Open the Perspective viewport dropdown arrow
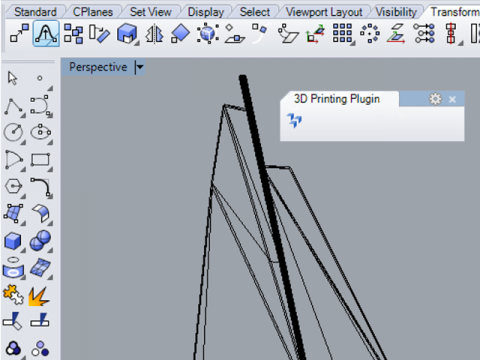Viewport: 480px width, 360px height. click(x=140, y=67)
